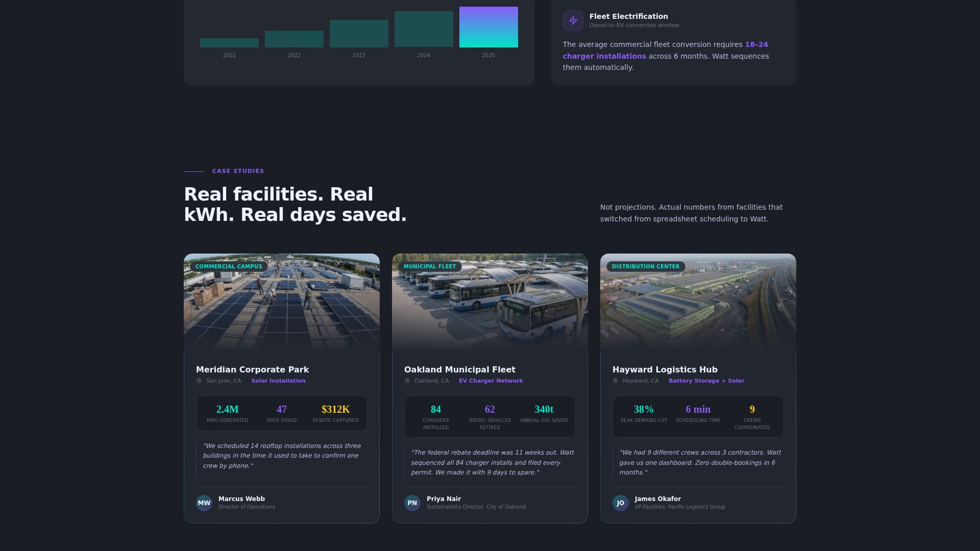Click the Battery Storage + Solar tag

coord(706,381)
